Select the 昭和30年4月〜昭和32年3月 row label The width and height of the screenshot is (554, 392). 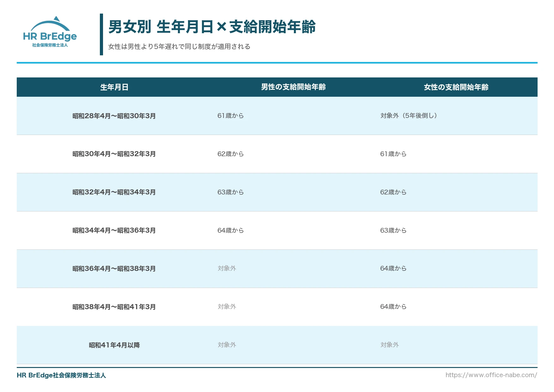pyautogui.click(x=114, y=154)
